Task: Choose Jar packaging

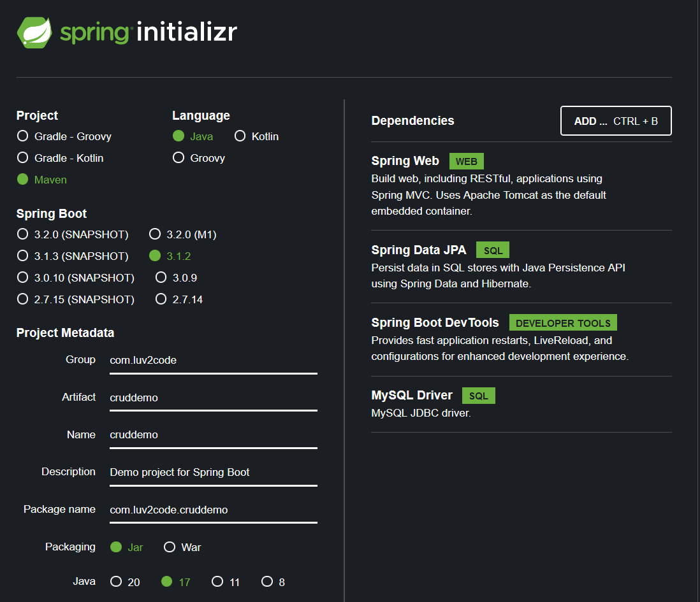Action: pyautogui.click(x=126, y=547)
